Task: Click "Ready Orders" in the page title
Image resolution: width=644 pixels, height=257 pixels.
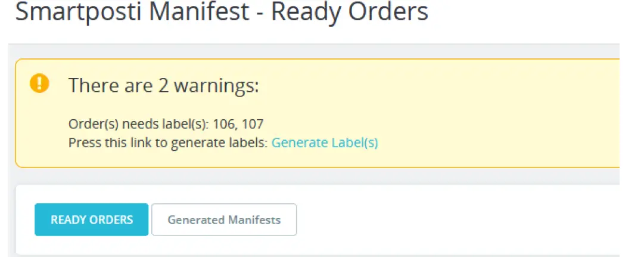Action: coord(350,11)
